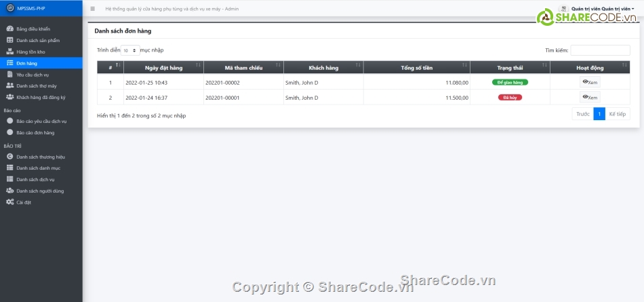Select Báo cáo đơn hàng menu item
The width and height of the screenshot is (644, 302).
coord(35,132)
